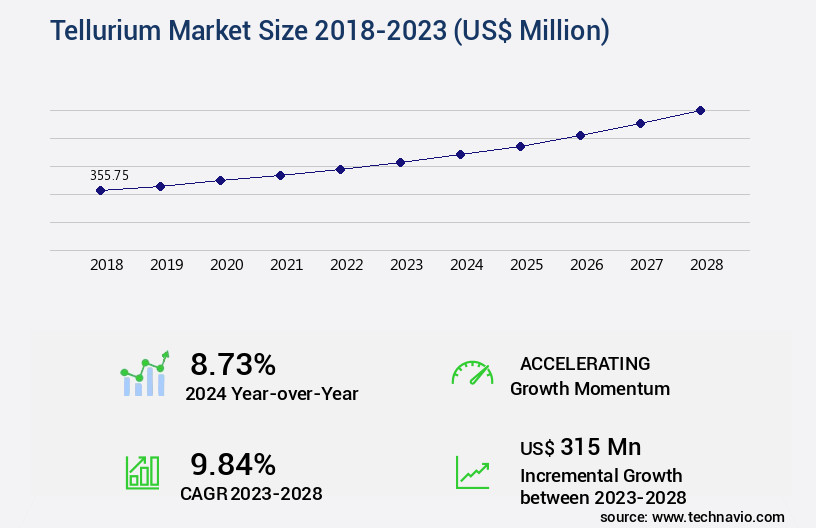Select the 2018 data point on the line

pyautogui.click(x=100, y=190)
